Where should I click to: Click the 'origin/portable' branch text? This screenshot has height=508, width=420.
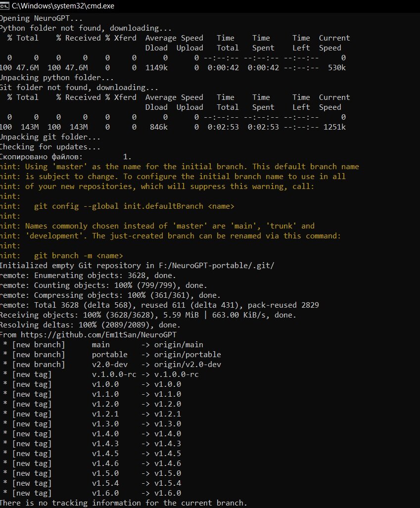point(187,355)
